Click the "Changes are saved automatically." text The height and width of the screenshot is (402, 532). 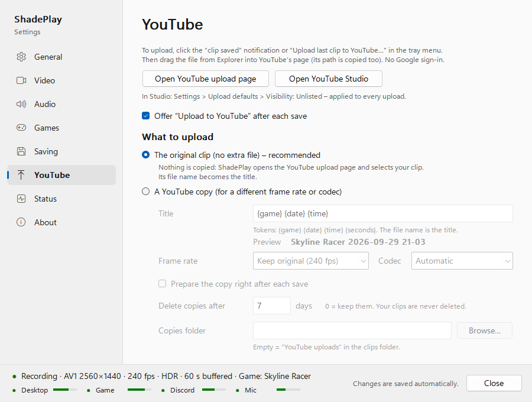[406, 384]
